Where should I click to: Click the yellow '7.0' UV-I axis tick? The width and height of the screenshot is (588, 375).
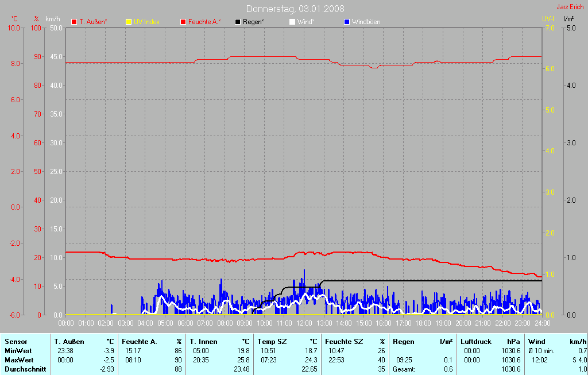(550, 28)
